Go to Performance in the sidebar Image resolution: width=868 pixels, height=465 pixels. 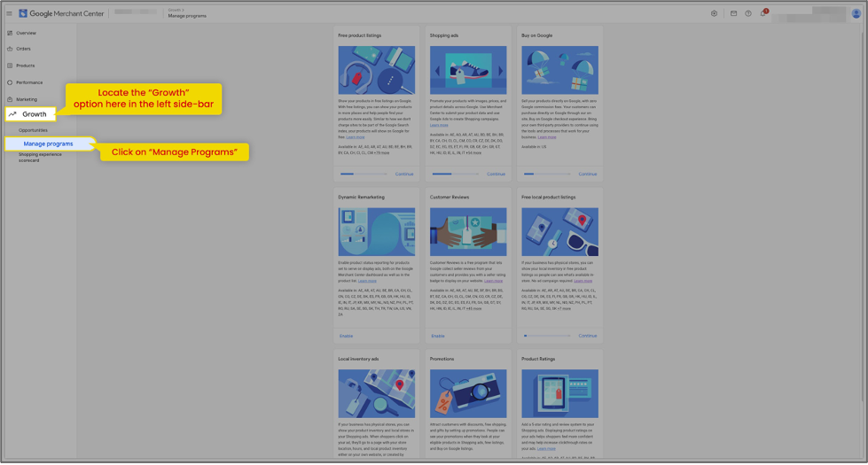(x=29, y=82)
